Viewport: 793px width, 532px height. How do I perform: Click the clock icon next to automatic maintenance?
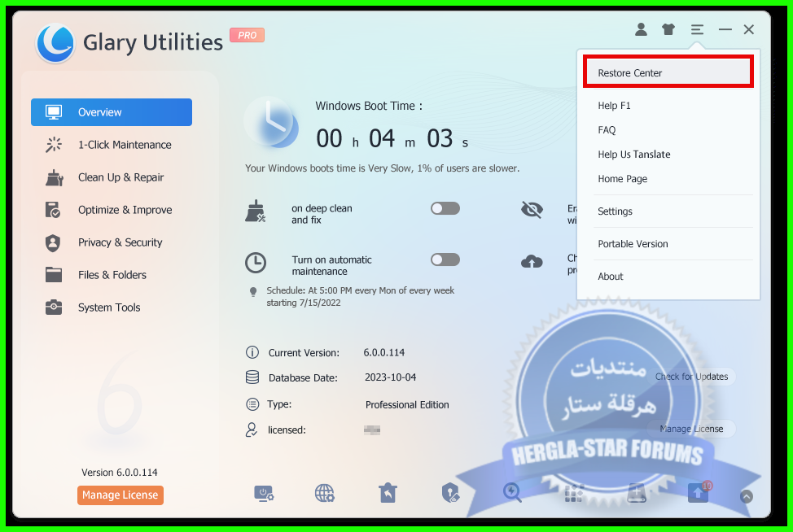256,263
